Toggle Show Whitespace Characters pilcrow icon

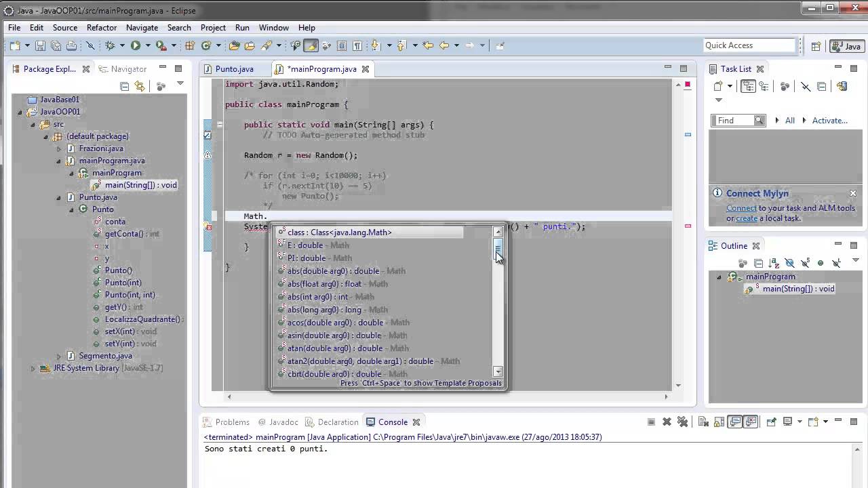pos(357,45)
